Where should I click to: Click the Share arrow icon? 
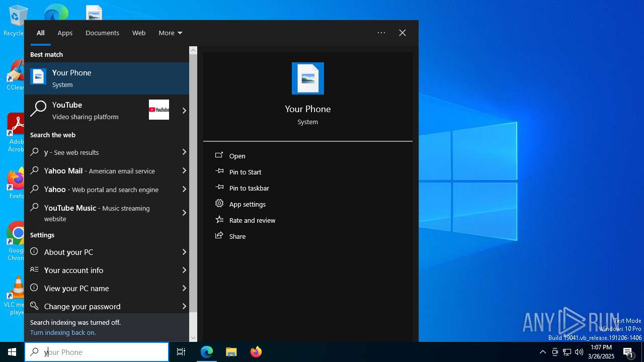pyautogui.click(x=219, y=236)
